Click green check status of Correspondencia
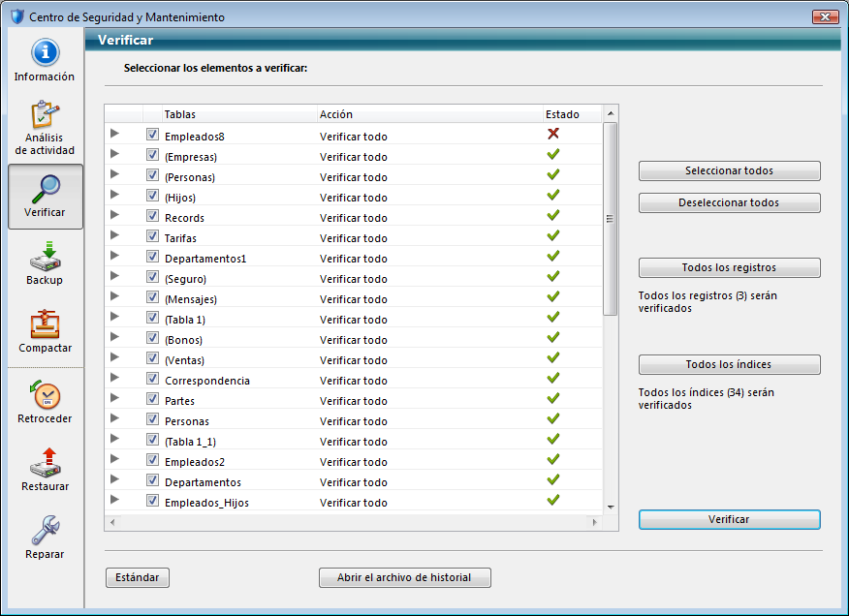The image size is (849, 616). click(x=552, y=378)
